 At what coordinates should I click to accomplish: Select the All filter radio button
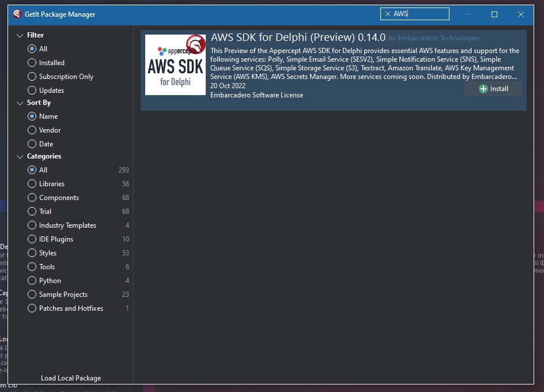(x=32, y=49)
